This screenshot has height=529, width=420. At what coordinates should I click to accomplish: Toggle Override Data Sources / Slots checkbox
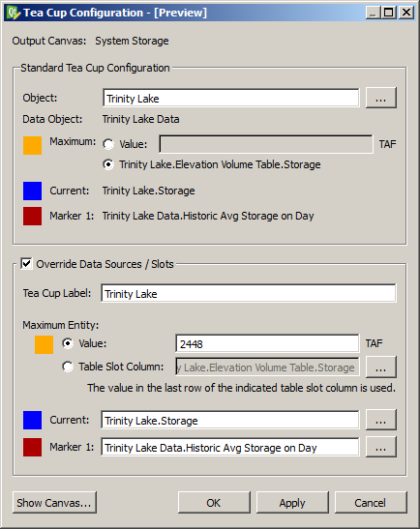(x=26, y=263)
